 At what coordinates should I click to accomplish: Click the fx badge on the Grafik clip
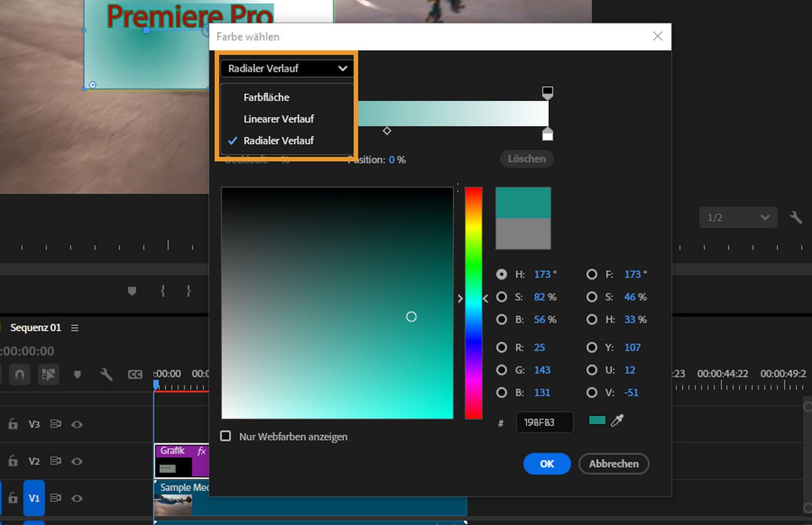(201, 451)
